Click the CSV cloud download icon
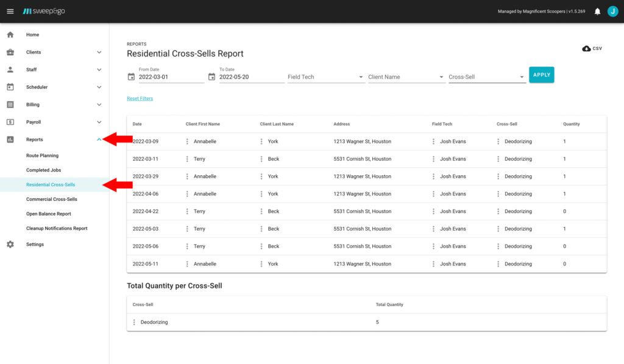 (x=586, y=49)
